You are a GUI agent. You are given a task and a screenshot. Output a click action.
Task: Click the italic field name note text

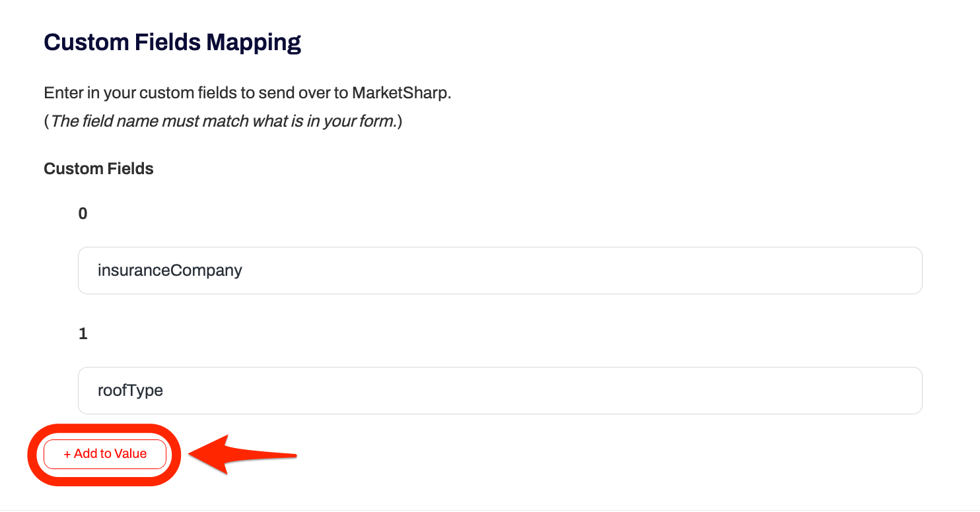click(x=225, y=121)
